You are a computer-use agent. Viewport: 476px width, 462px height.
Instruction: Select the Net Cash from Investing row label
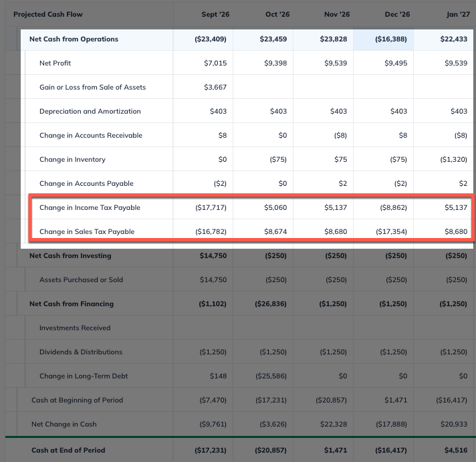70,255
